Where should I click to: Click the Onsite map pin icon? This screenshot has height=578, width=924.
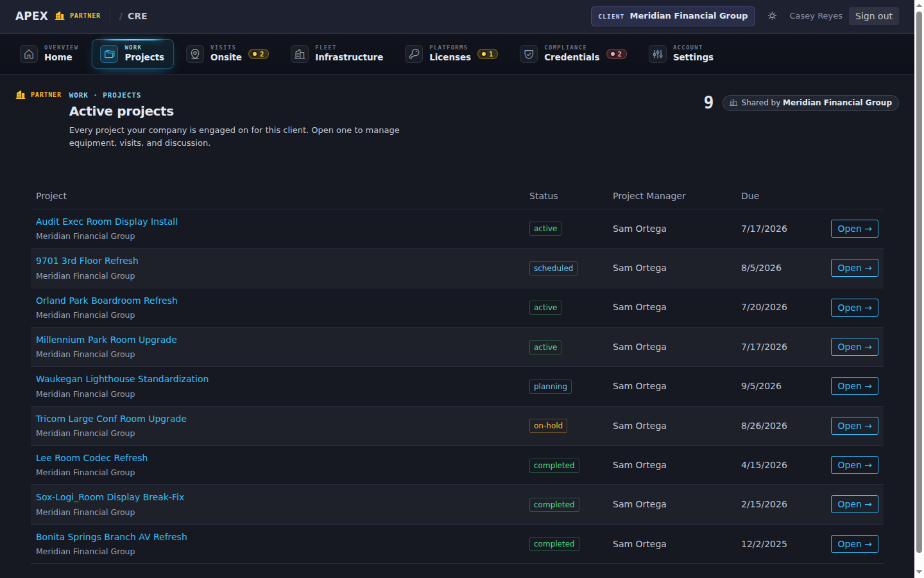(x=195, y=54)
